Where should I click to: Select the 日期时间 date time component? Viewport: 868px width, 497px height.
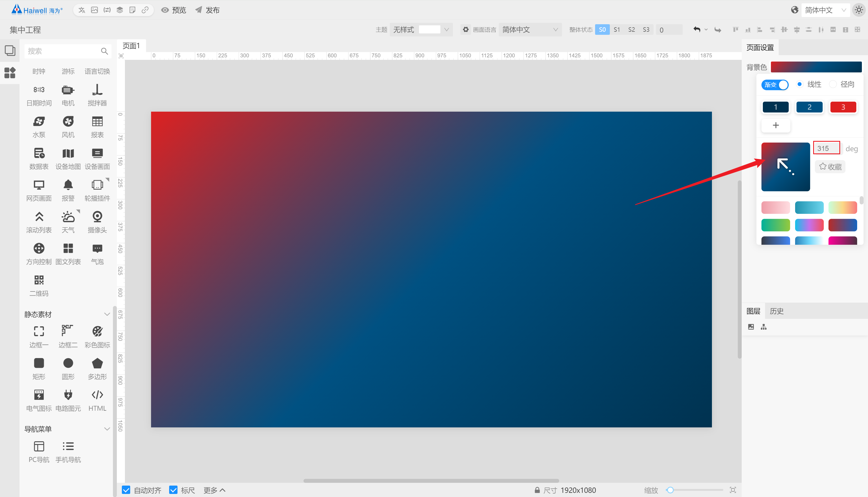(x=39, y=96)
